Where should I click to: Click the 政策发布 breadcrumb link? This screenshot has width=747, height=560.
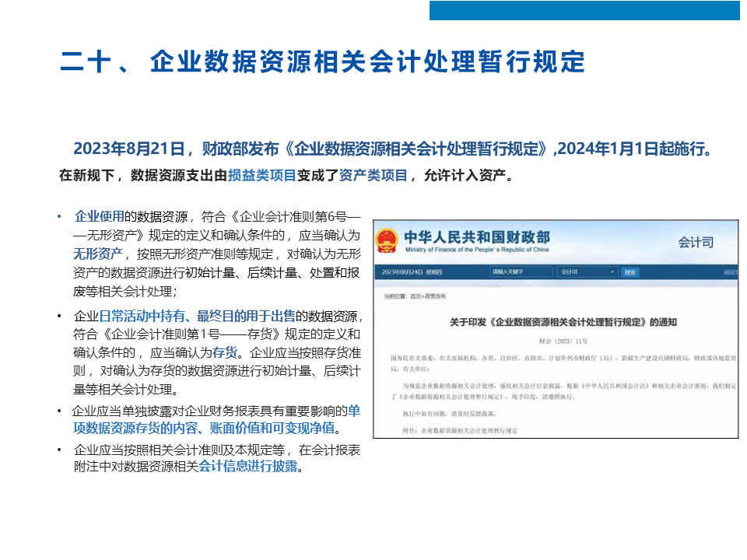[436, 296]
